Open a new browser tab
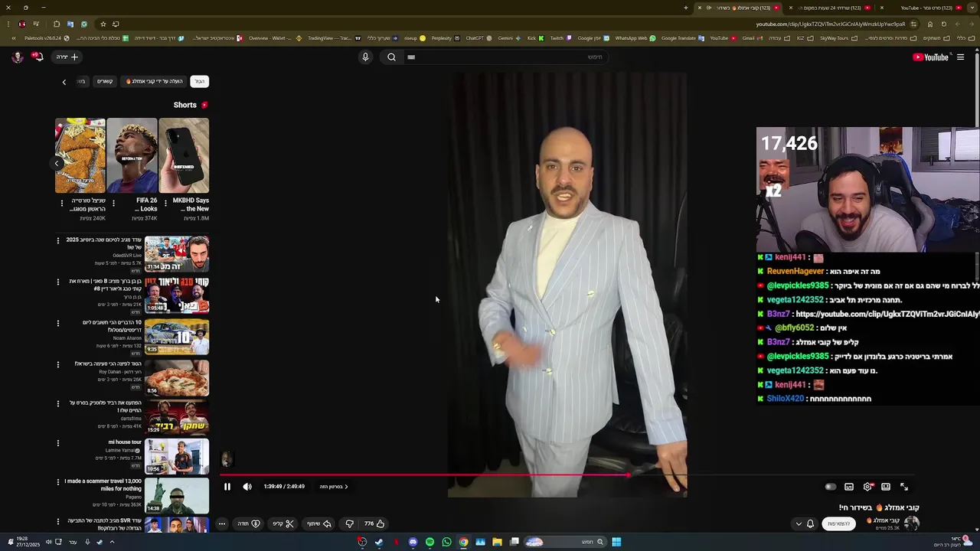The image size is (980, 551). 686,8
